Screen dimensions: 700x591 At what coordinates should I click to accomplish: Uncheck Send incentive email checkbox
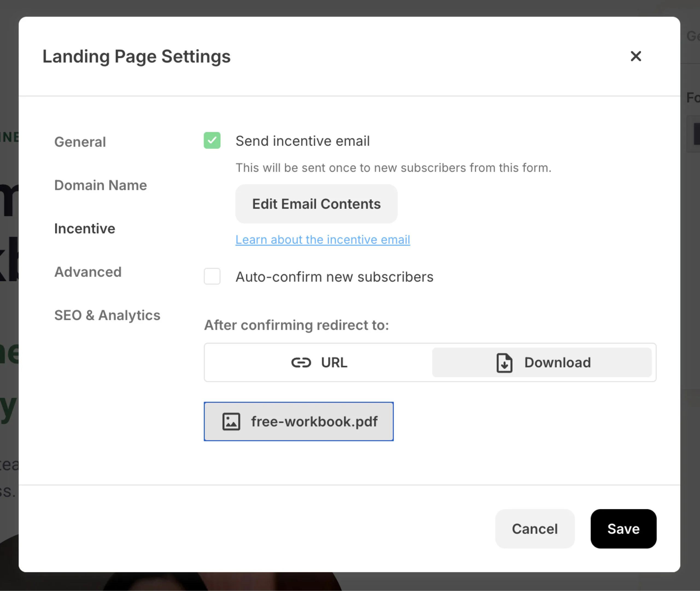[212, 140]
